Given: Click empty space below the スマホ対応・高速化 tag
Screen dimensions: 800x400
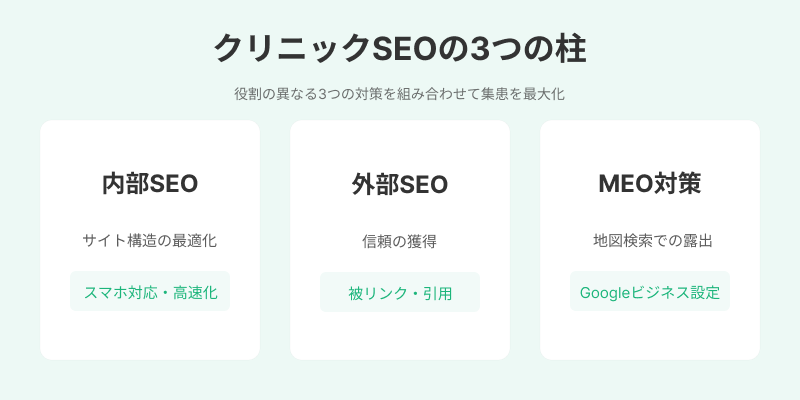Looking at the screenshot, I should 150,335.
